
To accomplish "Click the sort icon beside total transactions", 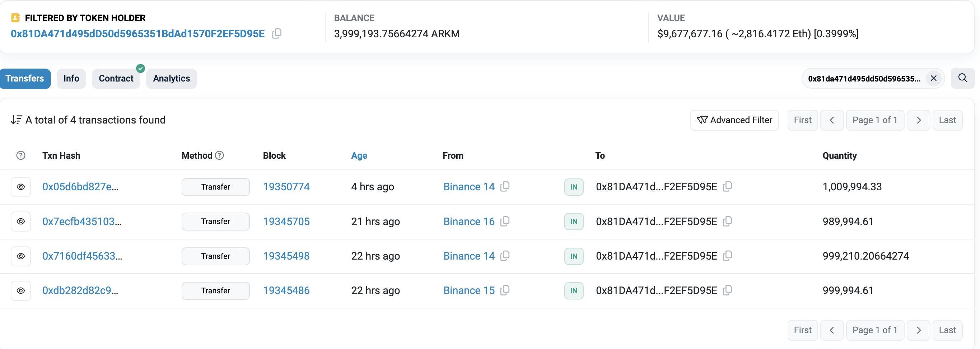I will point(17,120).
